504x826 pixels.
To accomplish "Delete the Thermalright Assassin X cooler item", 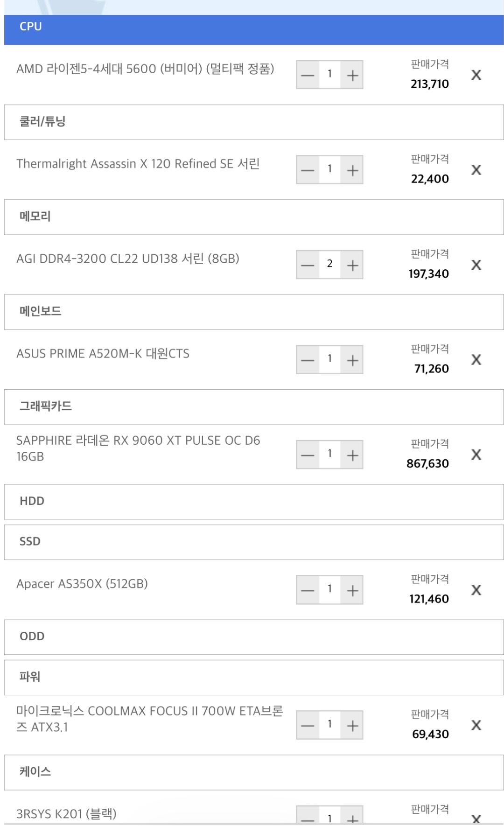I will tap(476, 170).
